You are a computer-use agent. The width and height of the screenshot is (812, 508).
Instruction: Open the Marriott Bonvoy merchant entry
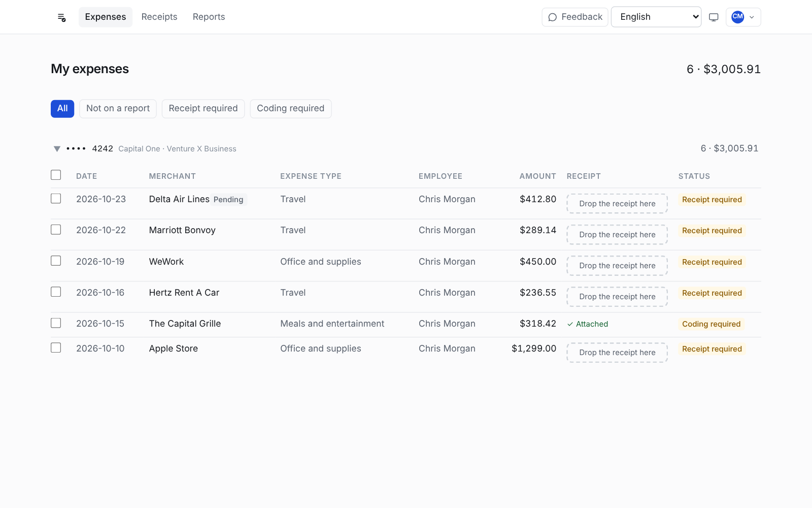182,230
